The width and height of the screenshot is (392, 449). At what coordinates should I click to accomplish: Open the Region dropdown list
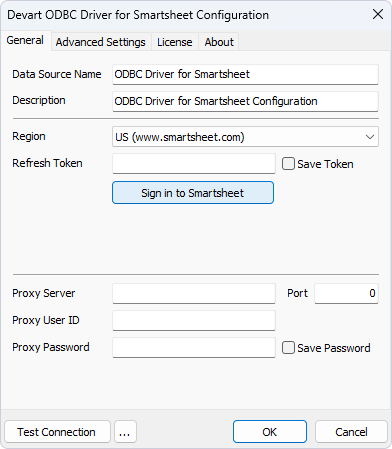point(245,137)
